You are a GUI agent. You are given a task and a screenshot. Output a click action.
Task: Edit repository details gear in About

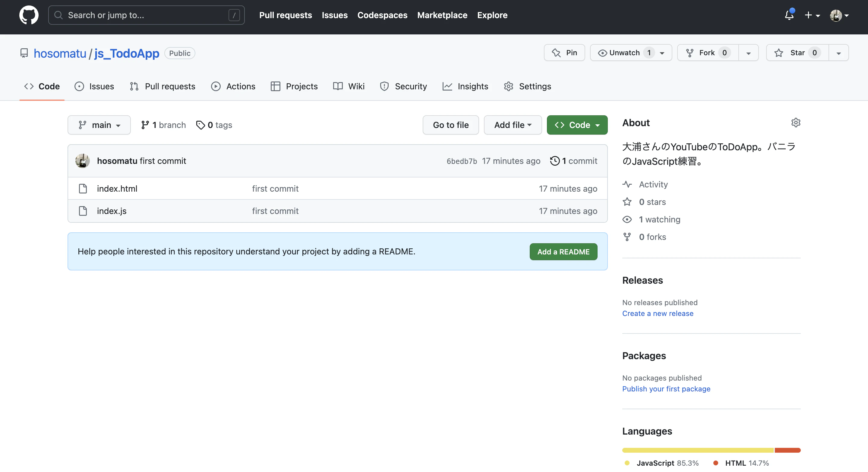coord(796,123)
